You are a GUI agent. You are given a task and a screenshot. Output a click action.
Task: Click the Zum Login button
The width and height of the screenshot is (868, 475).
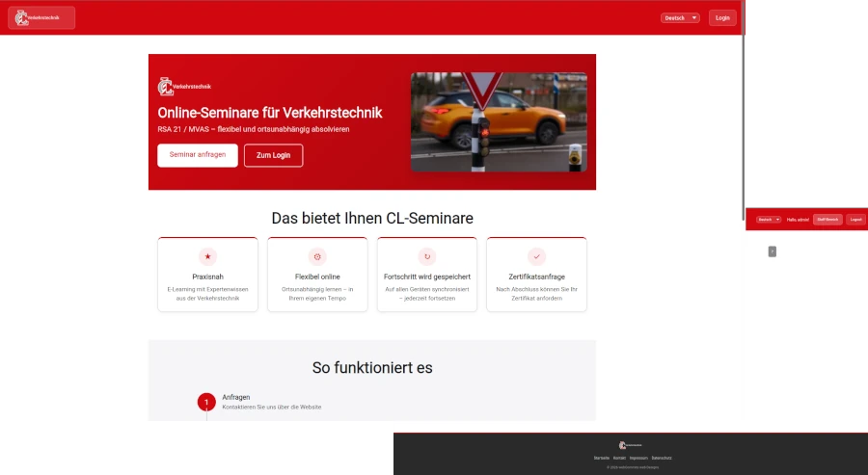coord(274,155)
